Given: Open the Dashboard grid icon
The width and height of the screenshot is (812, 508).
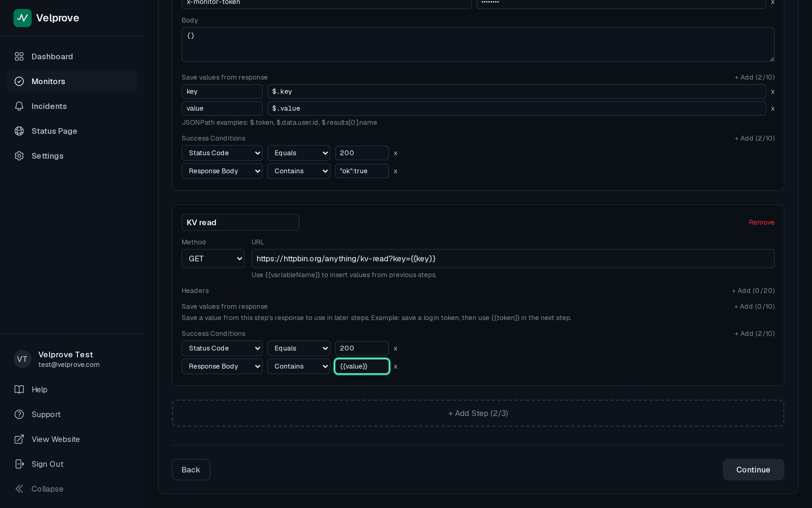Looking at the screenshot, I should click(19, 56).
